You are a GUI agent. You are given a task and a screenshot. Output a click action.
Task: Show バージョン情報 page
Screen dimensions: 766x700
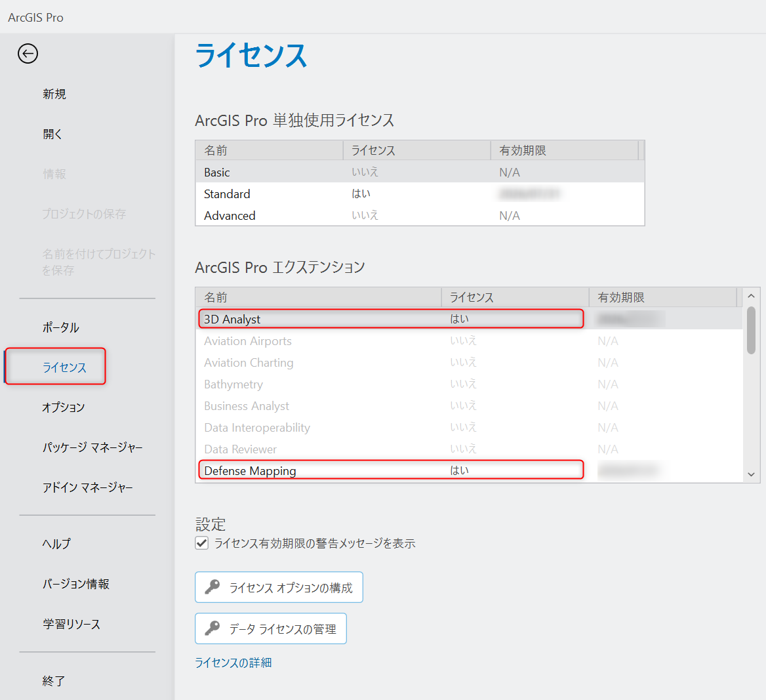point(76,584)
